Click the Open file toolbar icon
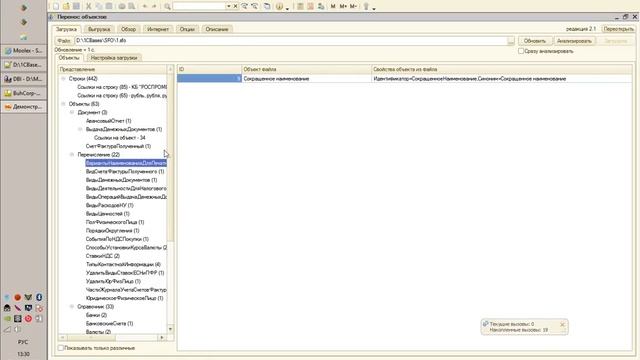The height and width of the screenshot is (360, 640). (66, 6)
